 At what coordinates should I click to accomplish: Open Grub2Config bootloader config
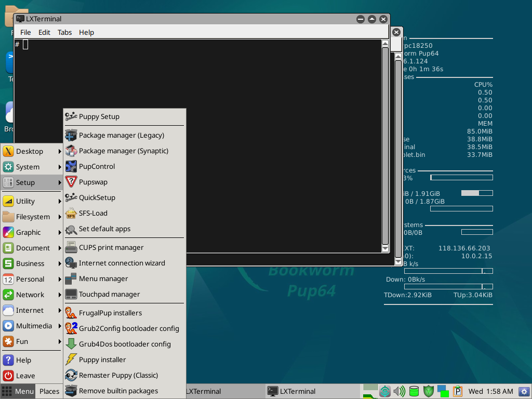(125, 328)
